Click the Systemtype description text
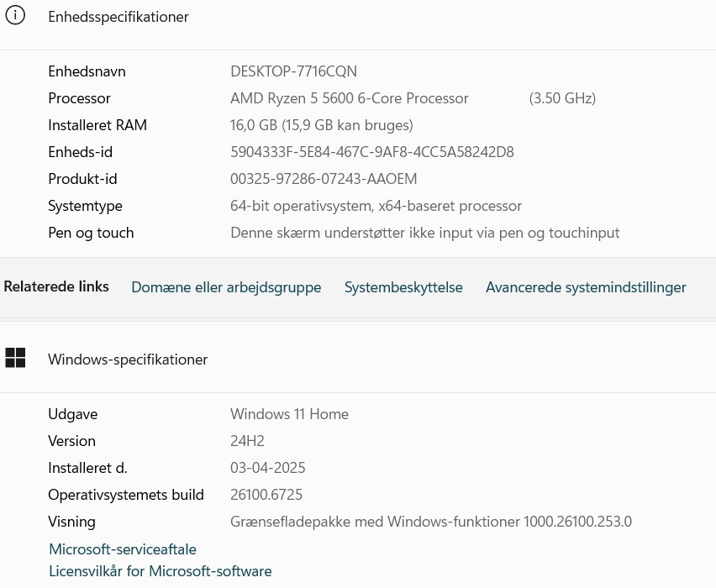 [376, 205]
